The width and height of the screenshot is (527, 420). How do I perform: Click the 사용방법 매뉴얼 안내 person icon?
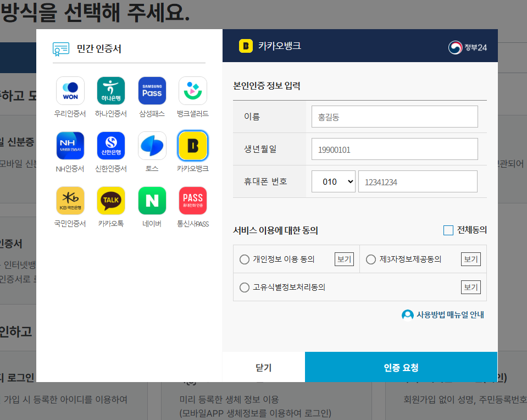tap(408, 315)
